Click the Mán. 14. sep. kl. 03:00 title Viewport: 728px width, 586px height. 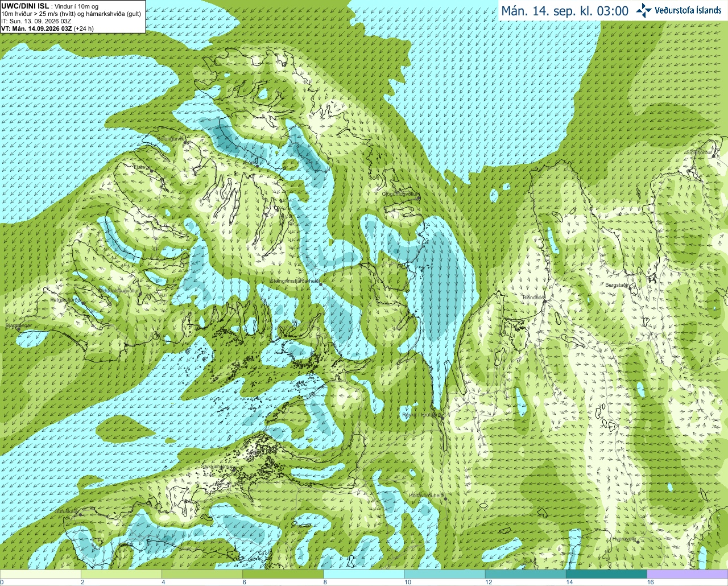pyautogui.click(x=564, y=11)
